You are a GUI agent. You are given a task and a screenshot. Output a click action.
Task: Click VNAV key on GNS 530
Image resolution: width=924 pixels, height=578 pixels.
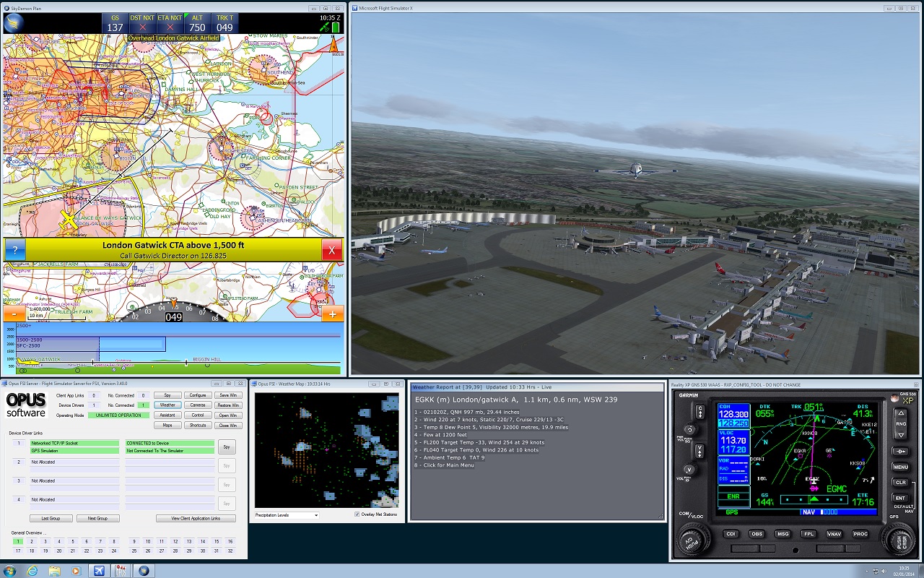(x=834, y=534)
